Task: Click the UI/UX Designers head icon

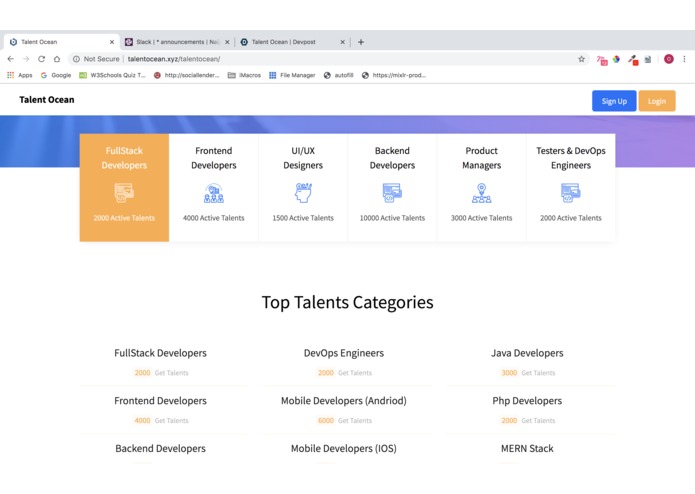Action: coord(303,193)
